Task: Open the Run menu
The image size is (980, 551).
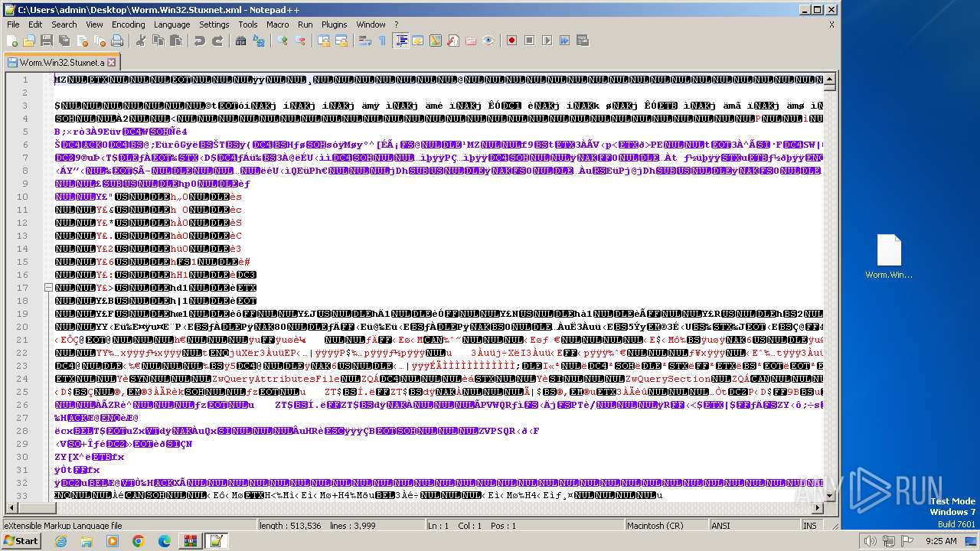Action: 305,24
